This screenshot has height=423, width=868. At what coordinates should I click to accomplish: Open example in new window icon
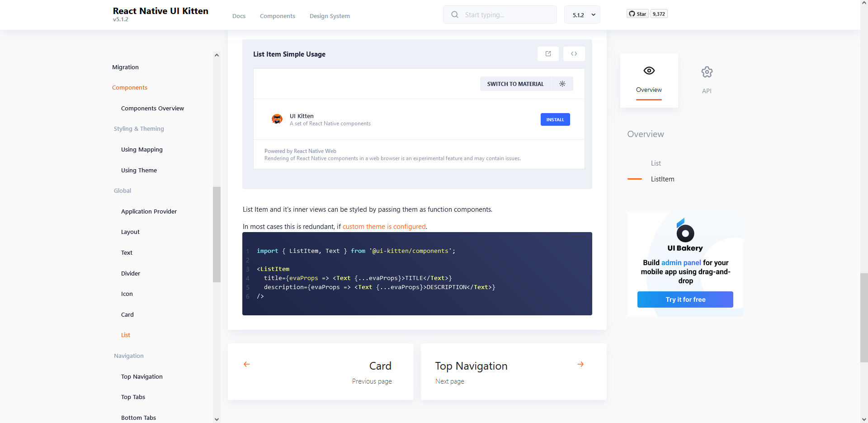pyautogui.click(x=548, y=54)
